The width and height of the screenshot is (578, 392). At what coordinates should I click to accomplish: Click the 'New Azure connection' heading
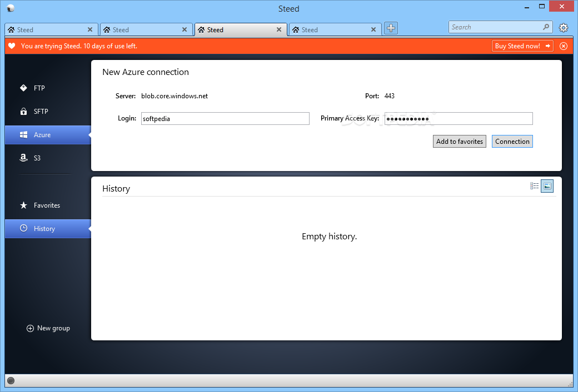pyautogui.click(x=146, y=72)
